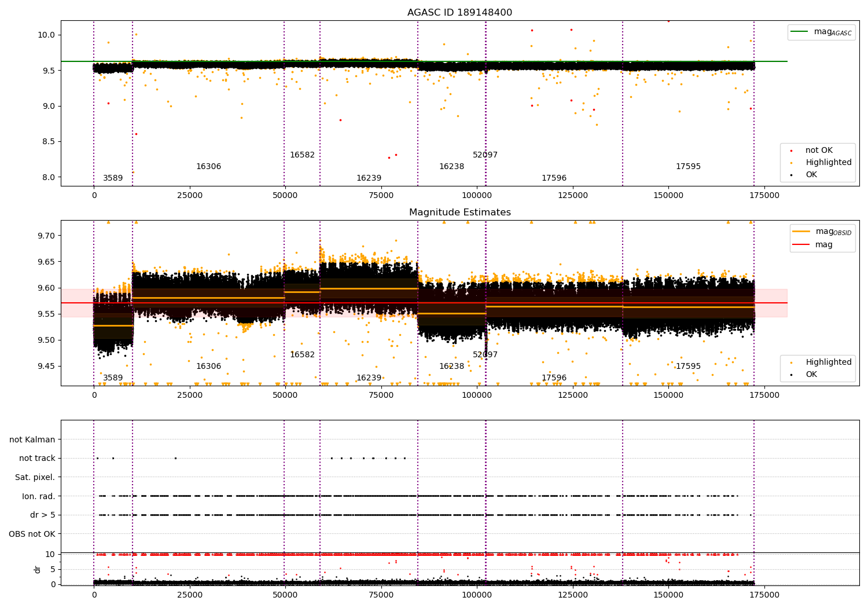Click obsid label 16582 in top plot
The width and height of the screenshot is (868, 608).
(x=302, y=155)
